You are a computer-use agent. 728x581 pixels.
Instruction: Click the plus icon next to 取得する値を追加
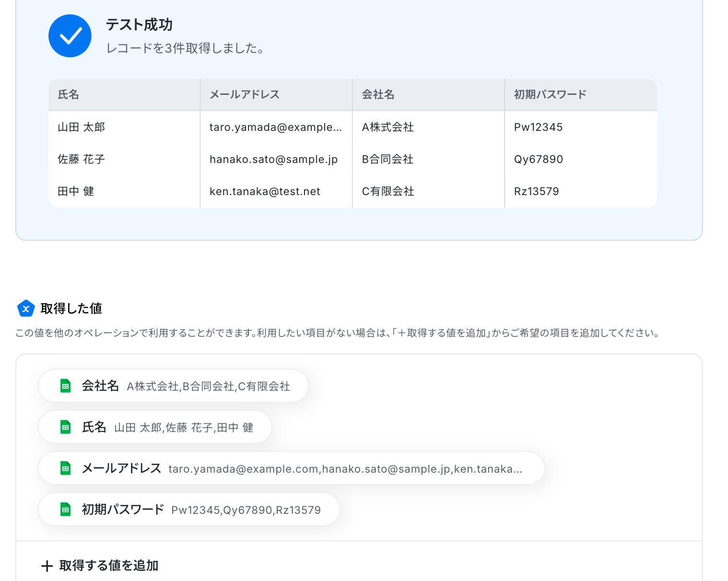(47, 566)
